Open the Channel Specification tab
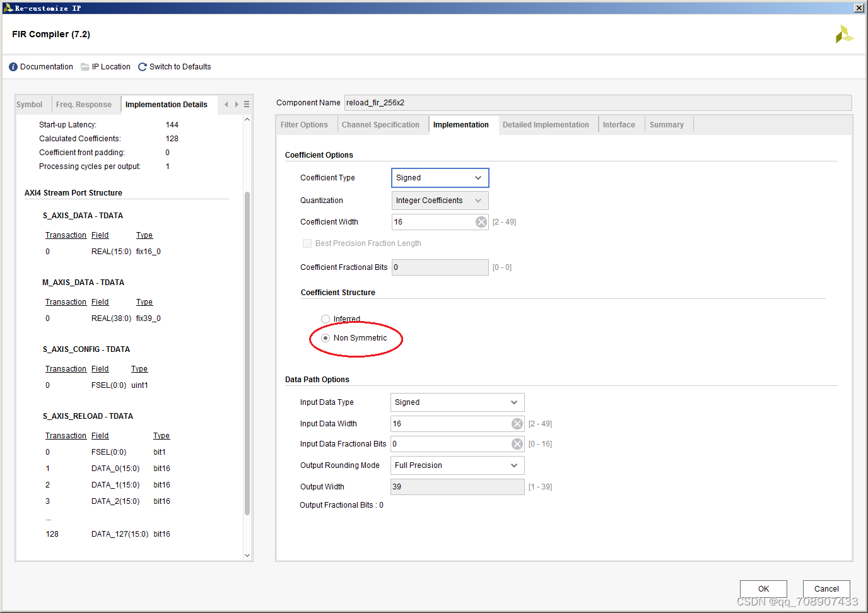 click(380, 125)
